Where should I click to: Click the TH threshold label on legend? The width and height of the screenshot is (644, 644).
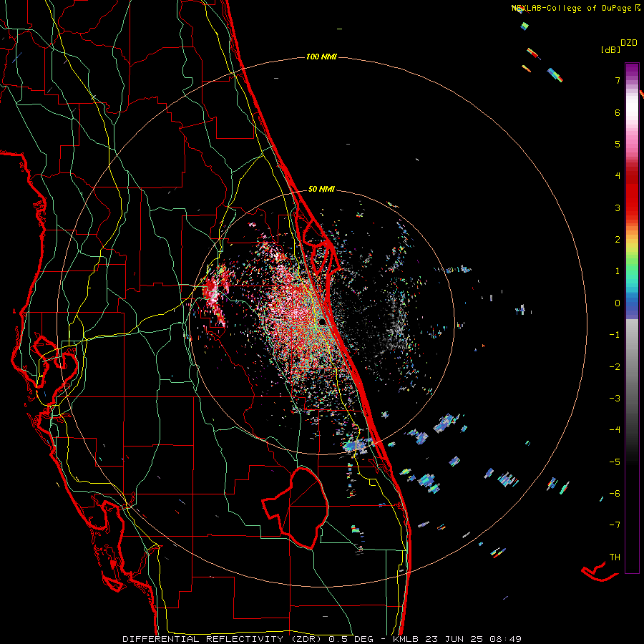click(x=615, y=557)
